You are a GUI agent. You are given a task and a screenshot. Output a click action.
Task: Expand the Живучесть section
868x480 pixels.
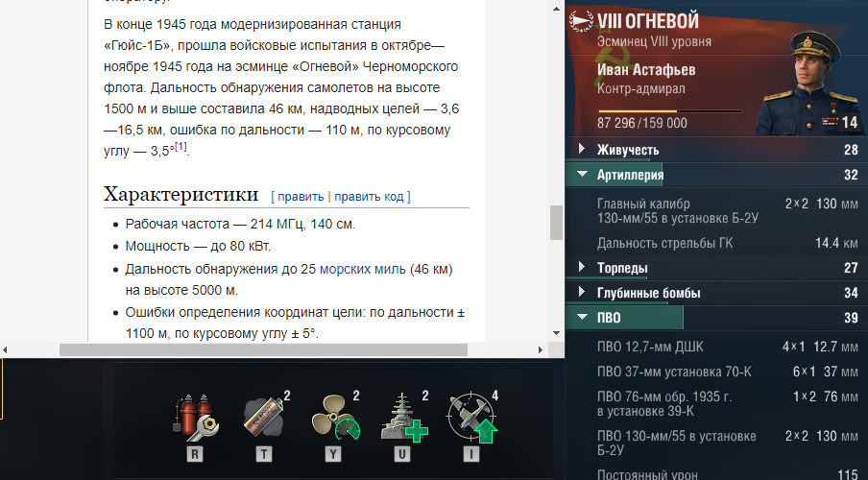coord(716,150)
